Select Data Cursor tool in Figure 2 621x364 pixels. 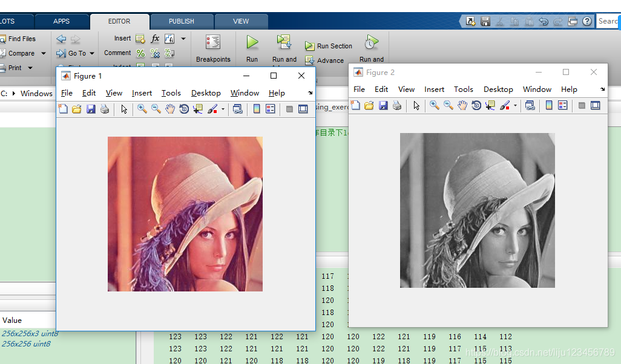(490, 105)
